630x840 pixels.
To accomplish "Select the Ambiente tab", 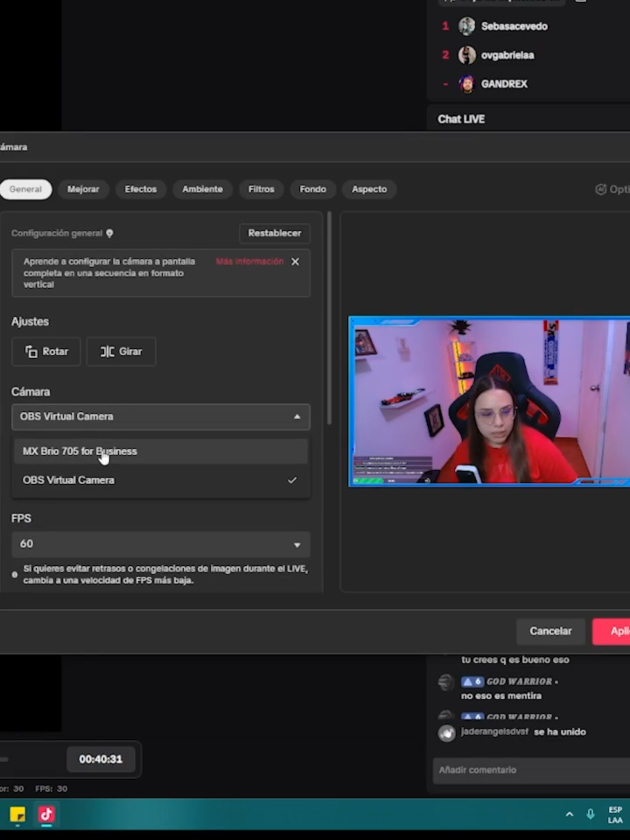I will (x=203, y=189).
